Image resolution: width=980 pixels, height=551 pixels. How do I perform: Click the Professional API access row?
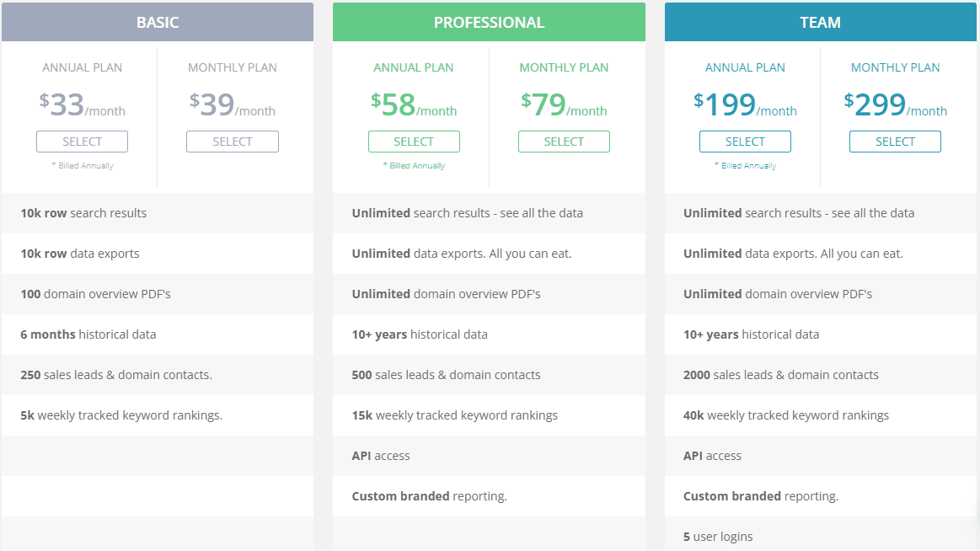point(489,456)
